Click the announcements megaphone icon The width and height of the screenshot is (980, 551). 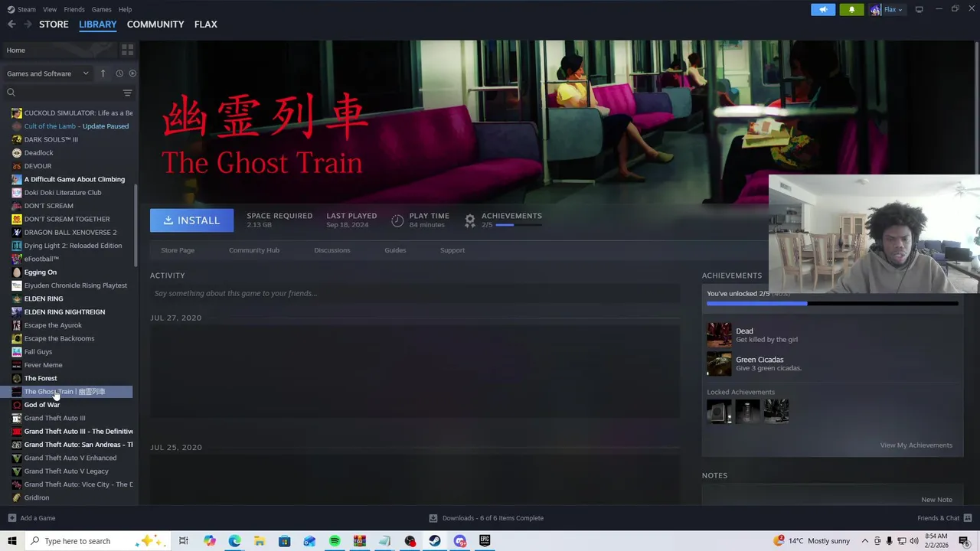click(x=823, y=9)
